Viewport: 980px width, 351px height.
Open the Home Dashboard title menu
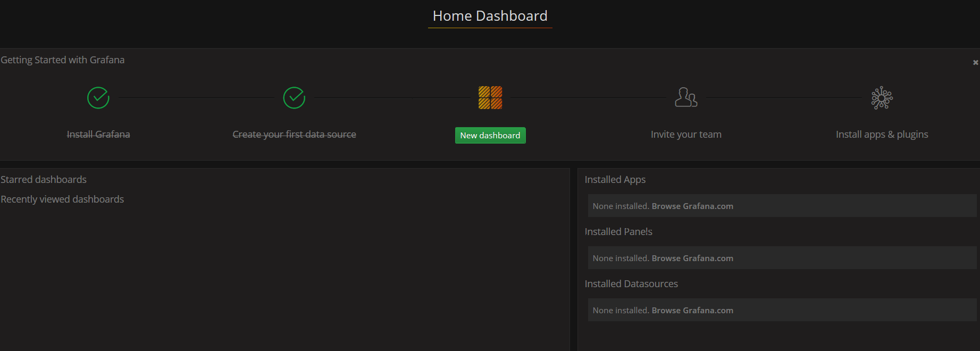point(490,16)
